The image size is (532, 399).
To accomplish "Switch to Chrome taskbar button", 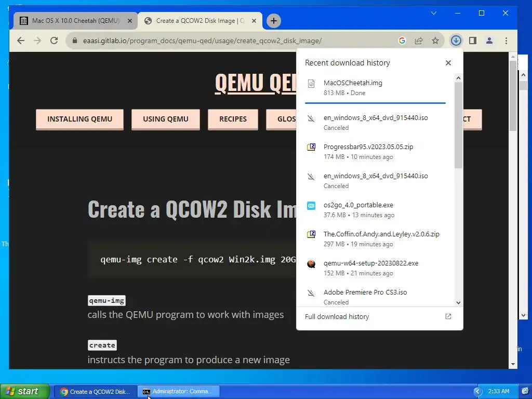I will point(96,392).
